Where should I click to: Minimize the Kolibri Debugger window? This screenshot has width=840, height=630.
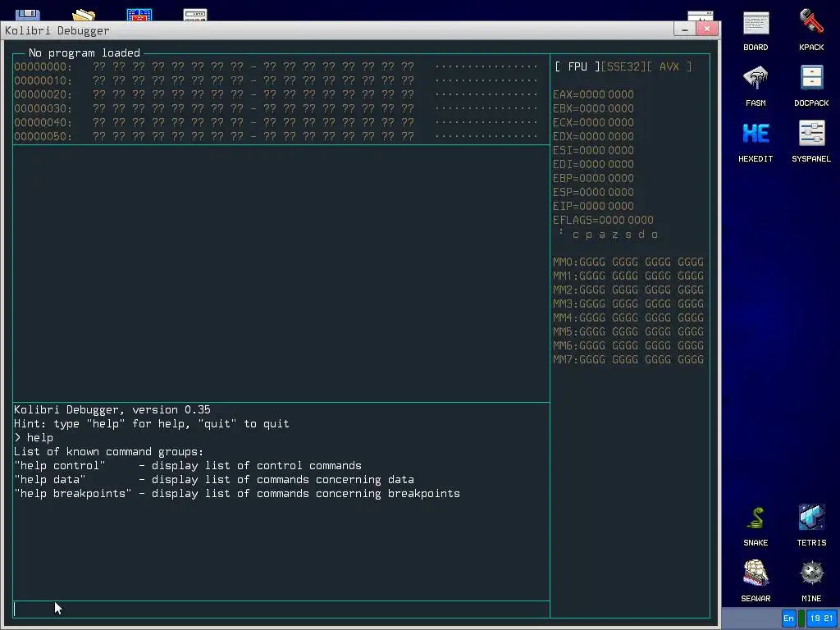click(685, 30)
